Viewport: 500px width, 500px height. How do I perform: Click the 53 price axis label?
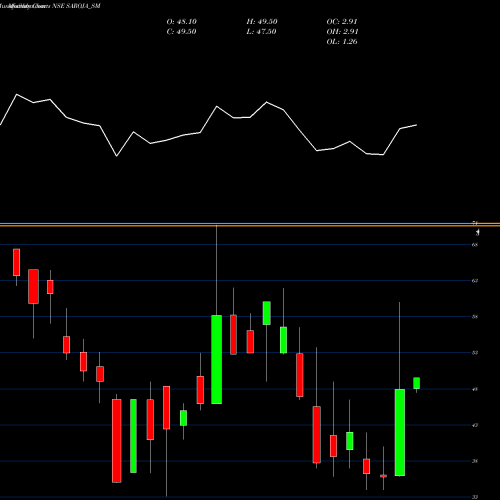(475, 353)
